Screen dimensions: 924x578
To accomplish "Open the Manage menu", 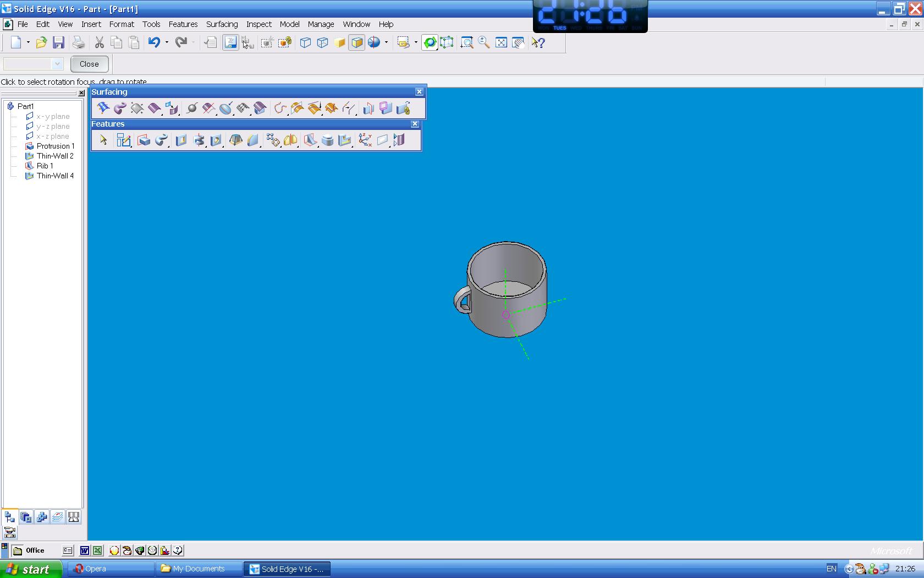I will pos(321,24).
